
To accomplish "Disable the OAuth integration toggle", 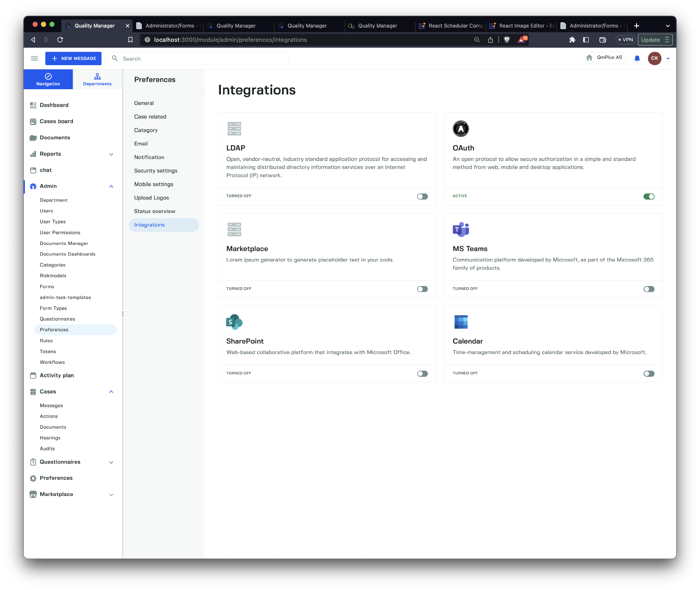I will click(649, 196).
